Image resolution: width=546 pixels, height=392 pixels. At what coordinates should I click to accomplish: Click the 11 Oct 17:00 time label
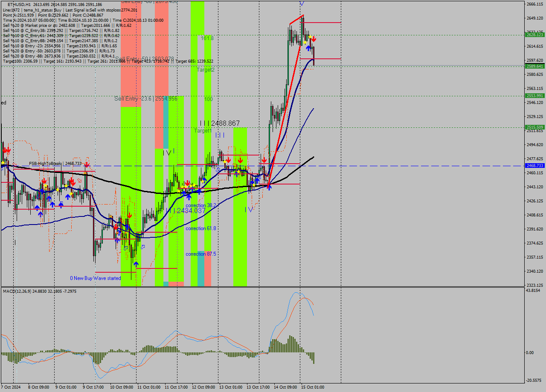[176, 387]
